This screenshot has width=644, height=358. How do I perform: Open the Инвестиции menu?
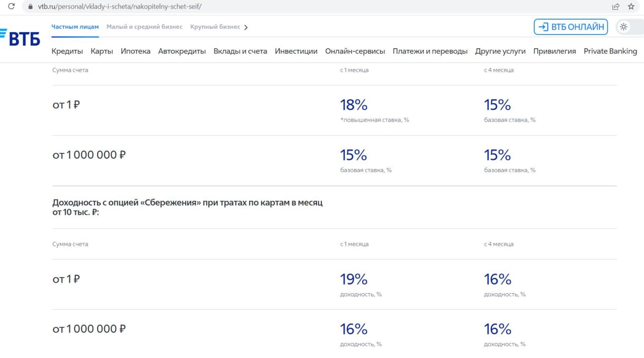(296, 51)
